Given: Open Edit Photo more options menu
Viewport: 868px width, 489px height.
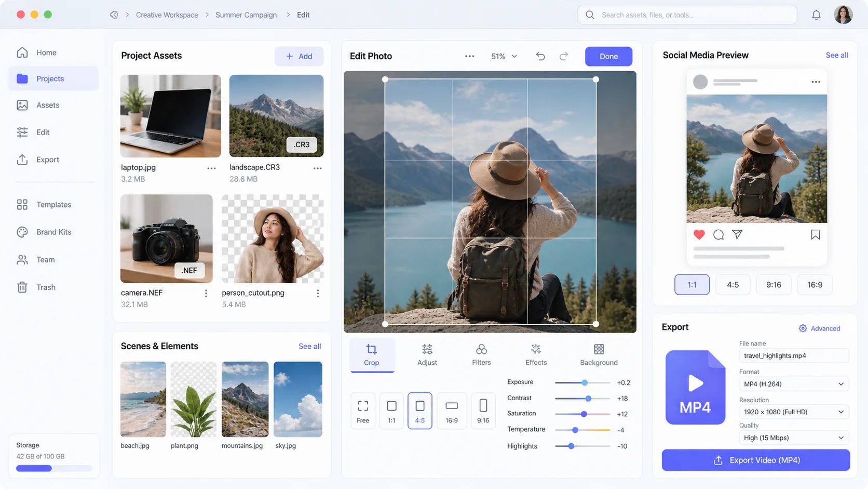Looking at the screenshot, I should point(469,56).
